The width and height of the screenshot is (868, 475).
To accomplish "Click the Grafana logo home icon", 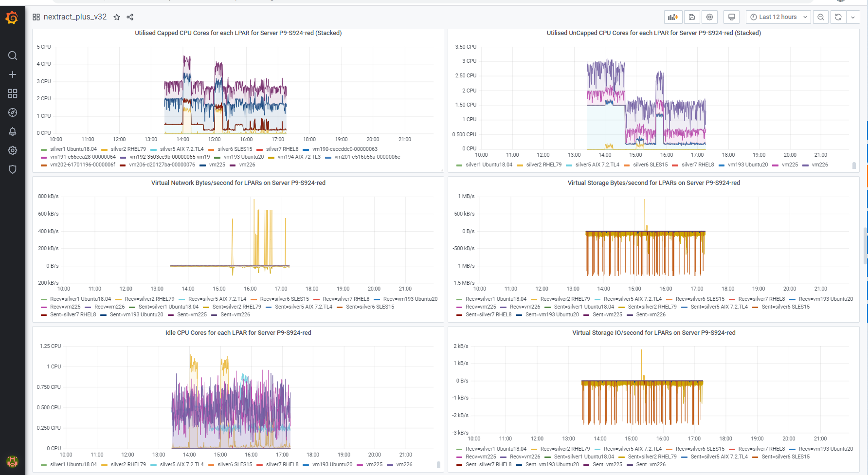I will coord(12,18).
